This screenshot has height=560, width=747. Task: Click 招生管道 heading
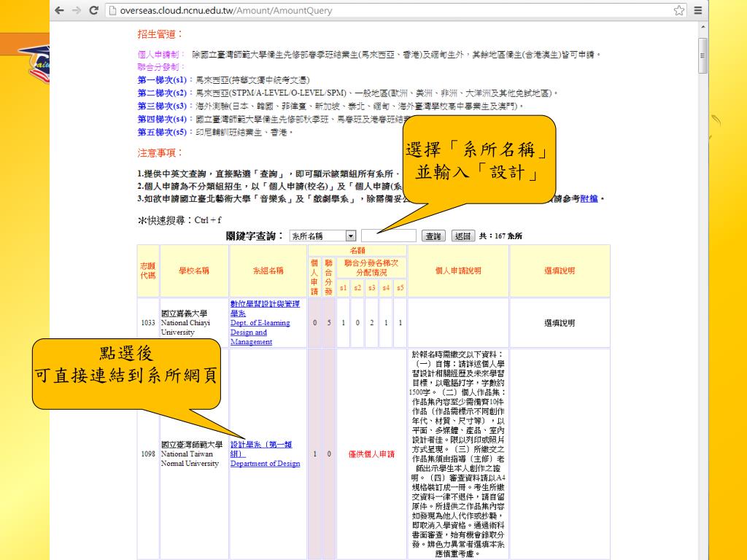[160, 34]
